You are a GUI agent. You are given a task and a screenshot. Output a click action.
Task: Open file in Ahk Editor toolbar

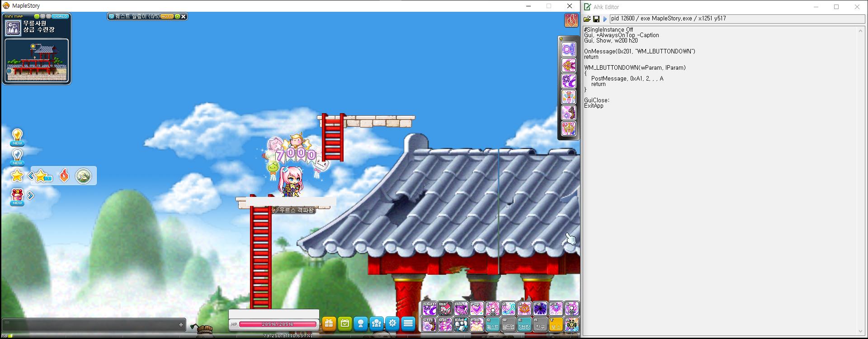point(587,19)
